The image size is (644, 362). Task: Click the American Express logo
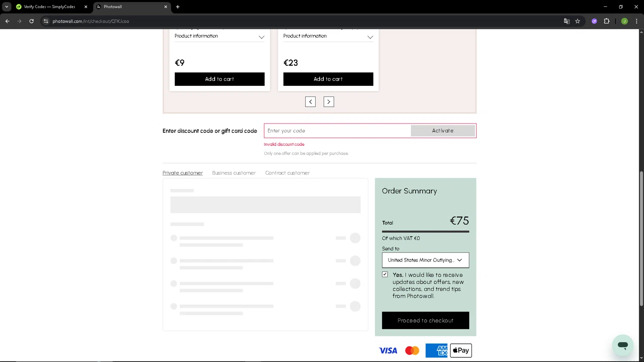pyautogui.click(x=436, y=350)
